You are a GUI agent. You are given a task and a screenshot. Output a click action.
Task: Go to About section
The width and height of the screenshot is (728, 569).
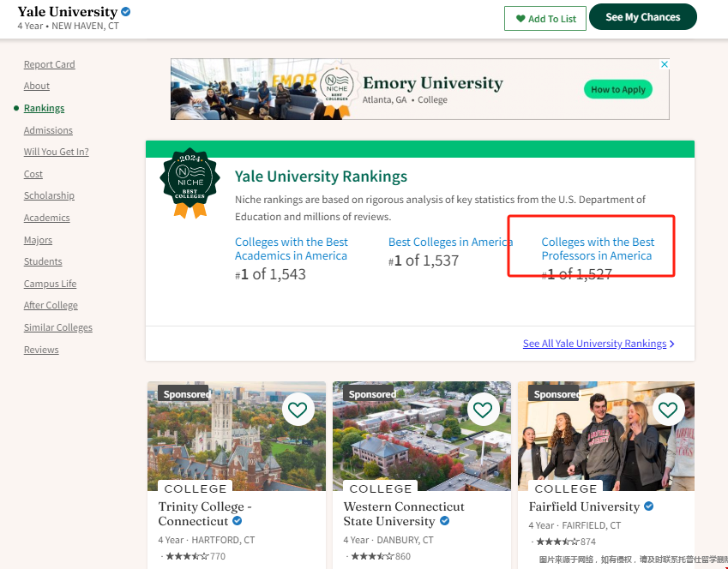(x=37, y=86)
